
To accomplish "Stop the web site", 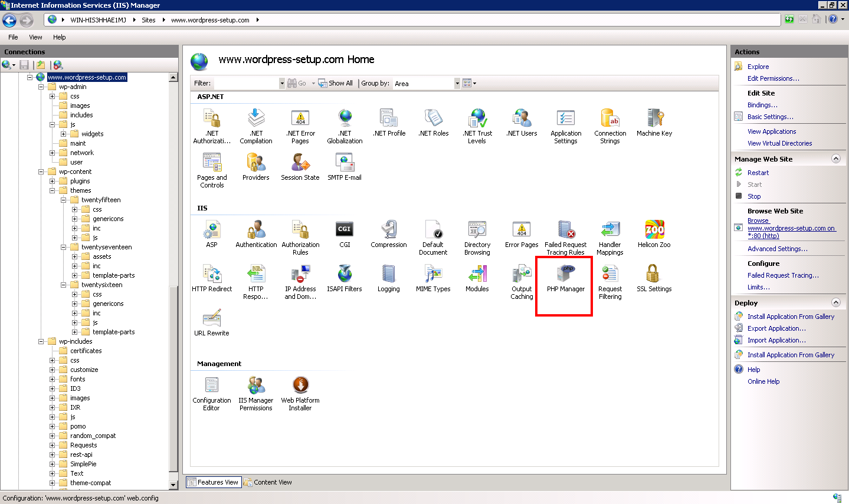I will tap(754, 196).
